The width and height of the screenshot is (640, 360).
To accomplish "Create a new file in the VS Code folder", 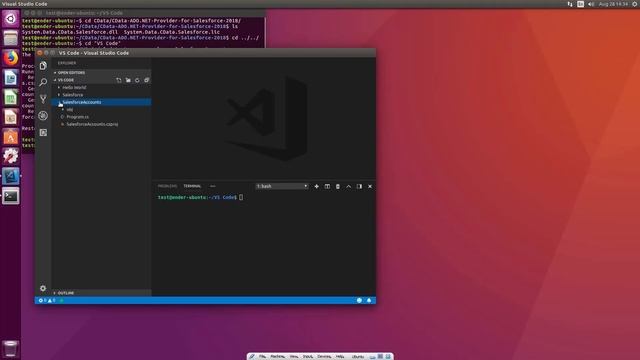I will [x=119, y=80].
